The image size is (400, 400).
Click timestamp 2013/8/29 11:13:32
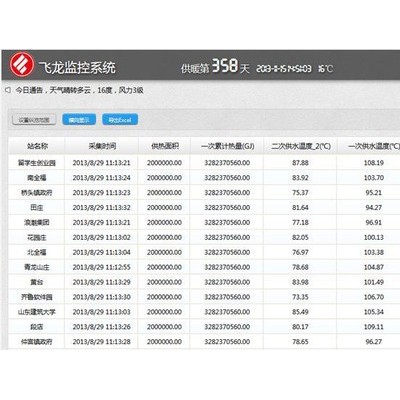102,208
